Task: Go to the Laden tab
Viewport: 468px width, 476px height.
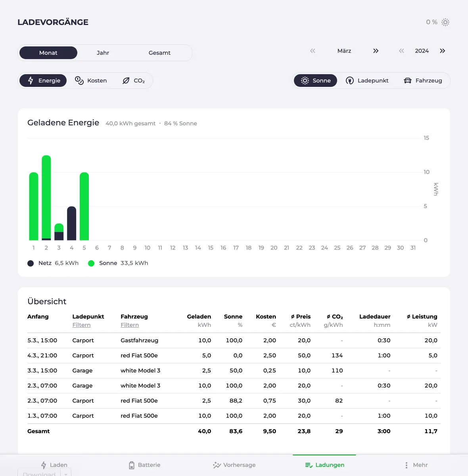Action: (x=54, y=465)
